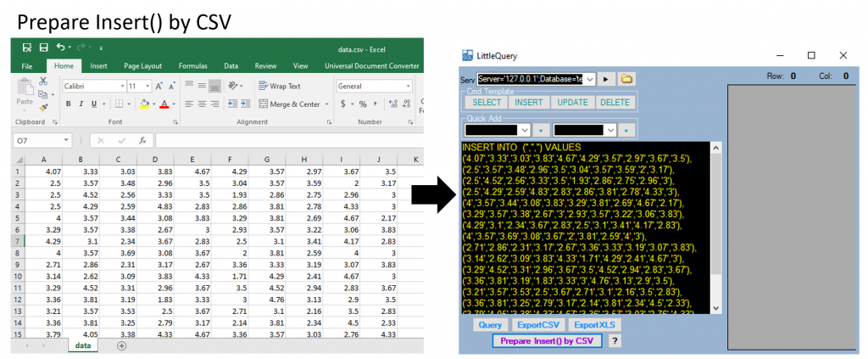
Task: Click the Insert Function fx icon
Action: pyautogui.click(x=142, y=141)
